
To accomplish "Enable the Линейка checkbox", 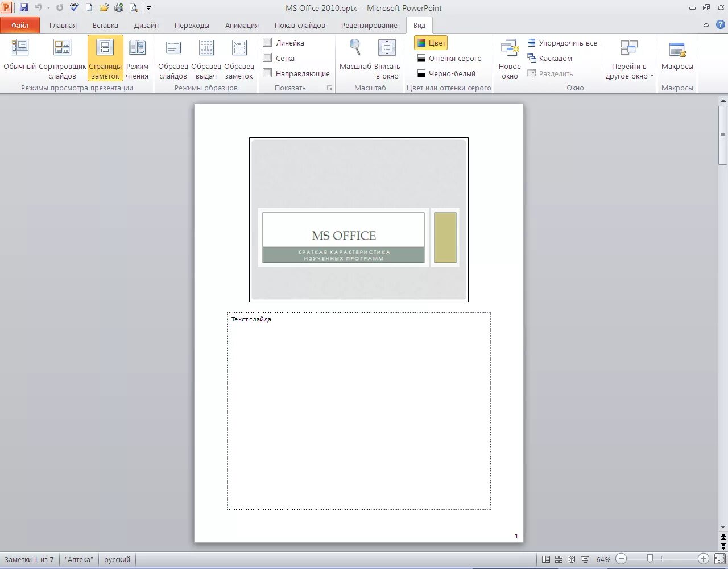I will point(267,42).
